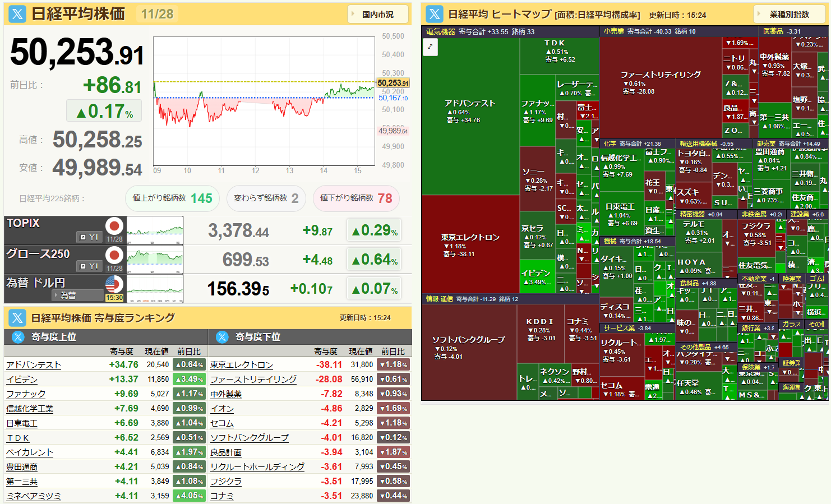The width and height of the screenshot is (831, 504).
Task: Click the TOPIX mini chart thumbnail
Action: [x=155, y=230]
